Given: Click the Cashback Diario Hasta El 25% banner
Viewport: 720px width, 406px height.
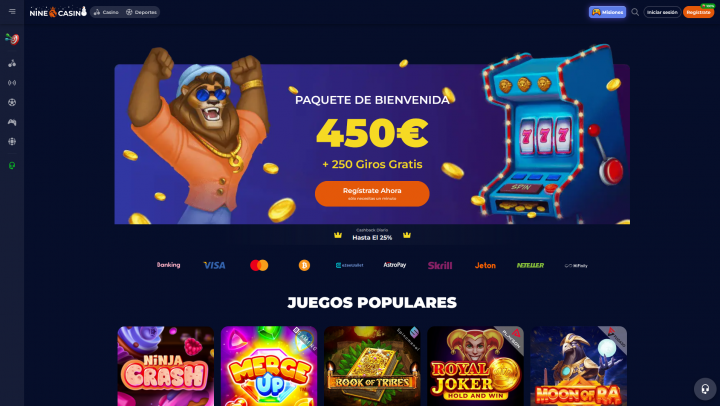Looking at the screenshot, I should [x=372, y=235].
